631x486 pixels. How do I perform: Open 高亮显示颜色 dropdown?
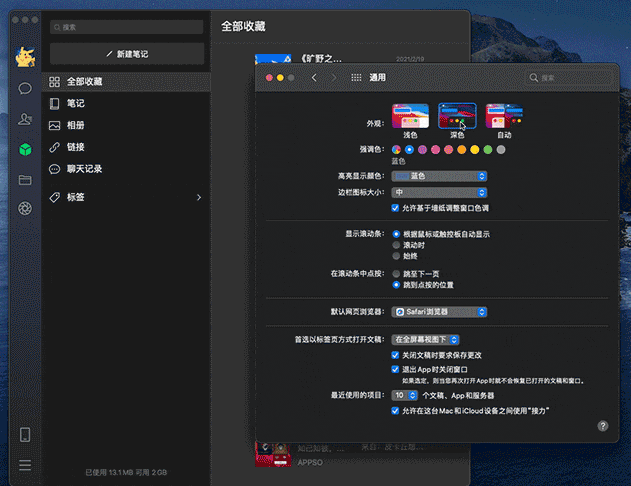click(439, 176)
